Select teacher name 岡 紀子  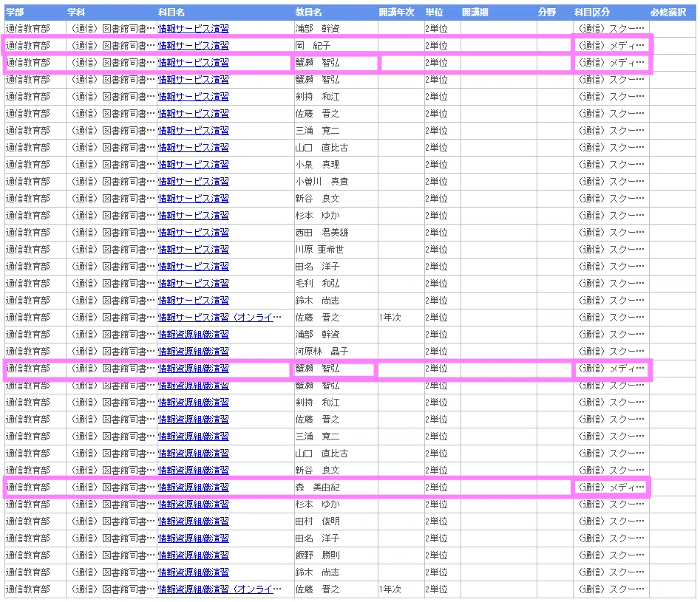pos(313,46)
